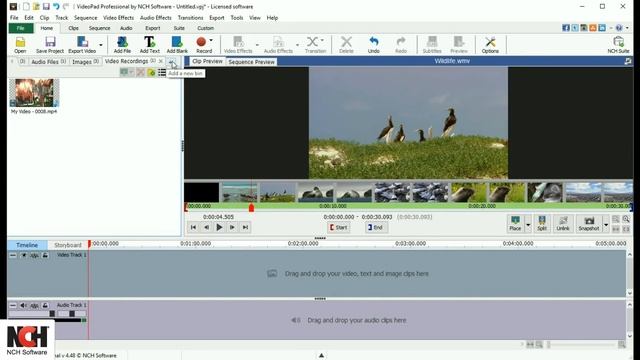
Task: Open the Video Effects tool
Action: pos(238,44)
